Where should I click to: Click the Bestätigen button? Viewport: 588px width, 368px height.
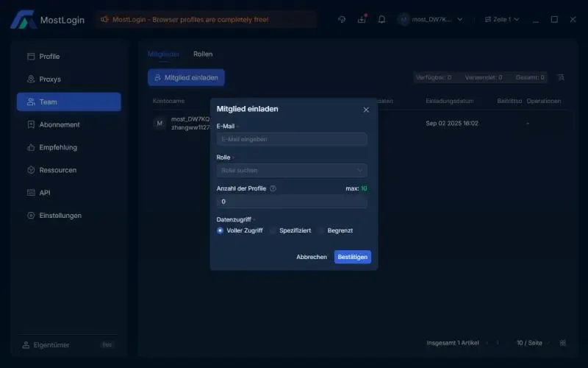coord(353,257)
